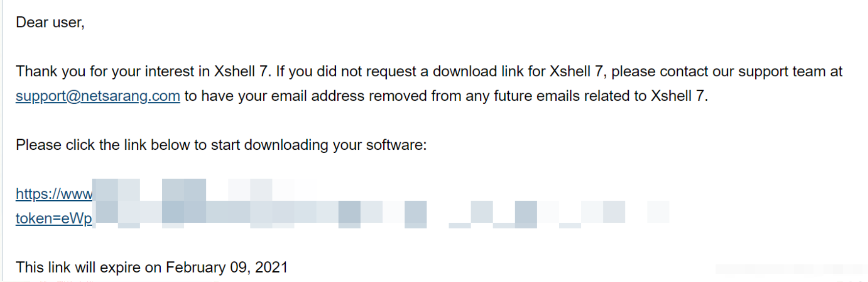The image size is (868, 282).
Task: Click the "email address" phrase
Action: pyautogui.click(x=318, y=96)
